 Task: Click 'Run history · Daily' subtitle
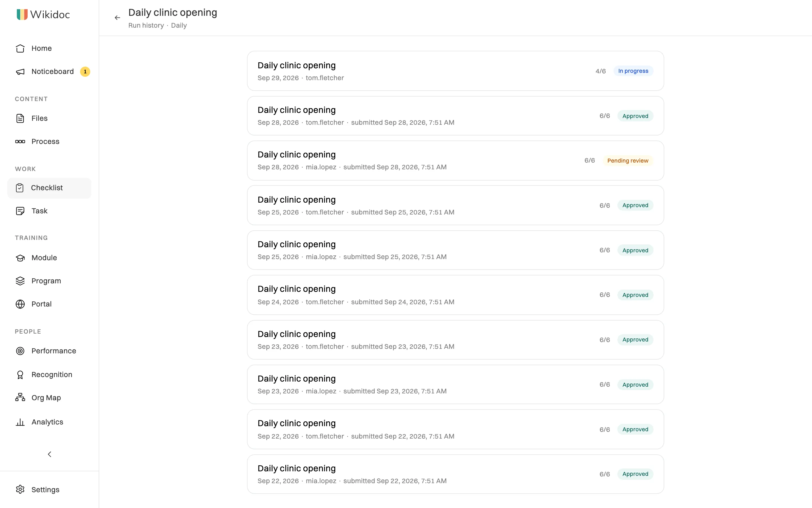coord(157,25)
